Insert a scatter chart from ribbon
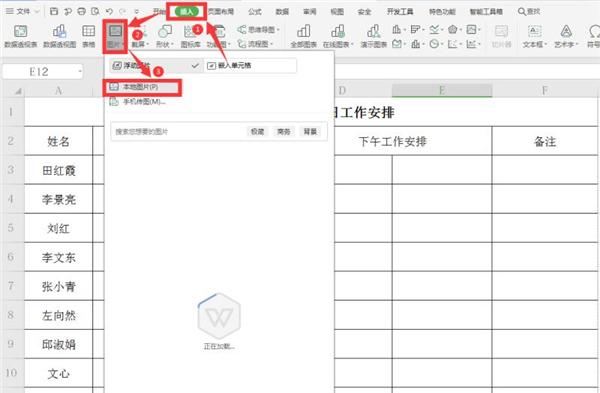Viewport: 600px width, 393px height. coord(453,44)
